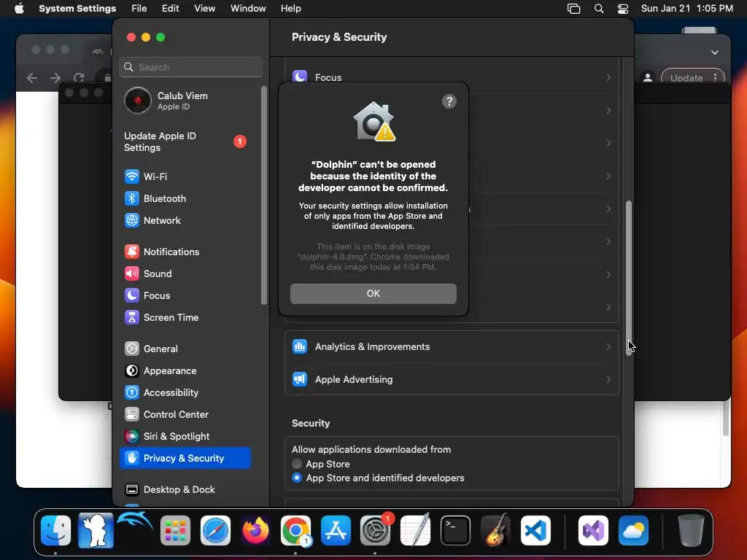This screenshot has height=560, width=747.
Task: Open App Store from the Dock
Action: pos(336,531)
